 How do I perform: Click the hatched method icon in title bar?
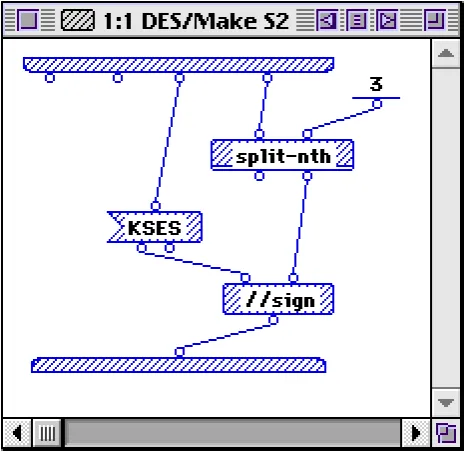click(x=78, y=20)
